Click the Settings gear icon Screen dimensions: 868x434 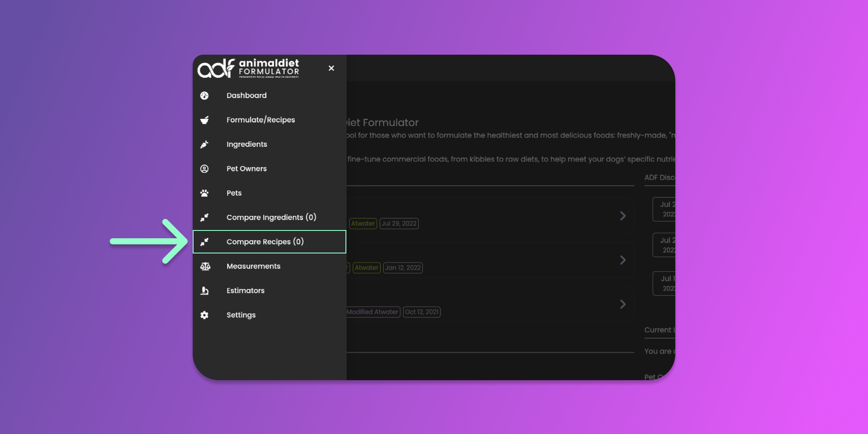pos(204,315)
